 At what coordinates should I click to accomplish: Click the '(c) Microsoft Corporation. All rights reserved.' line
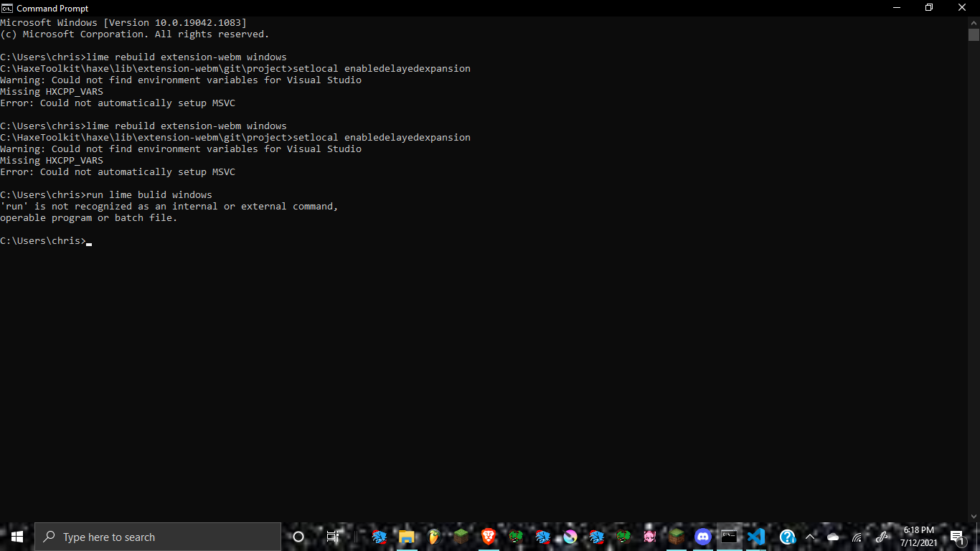click(135, 34)
